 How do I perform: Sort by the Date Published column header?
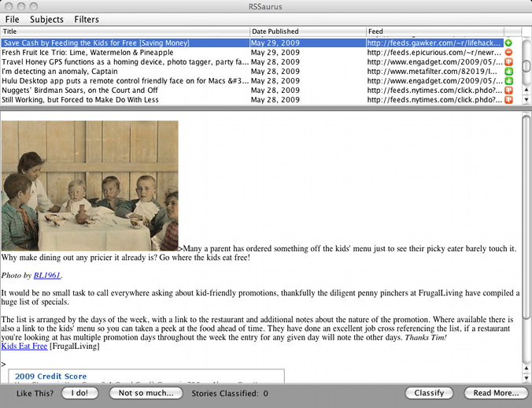tap(308, 32)
